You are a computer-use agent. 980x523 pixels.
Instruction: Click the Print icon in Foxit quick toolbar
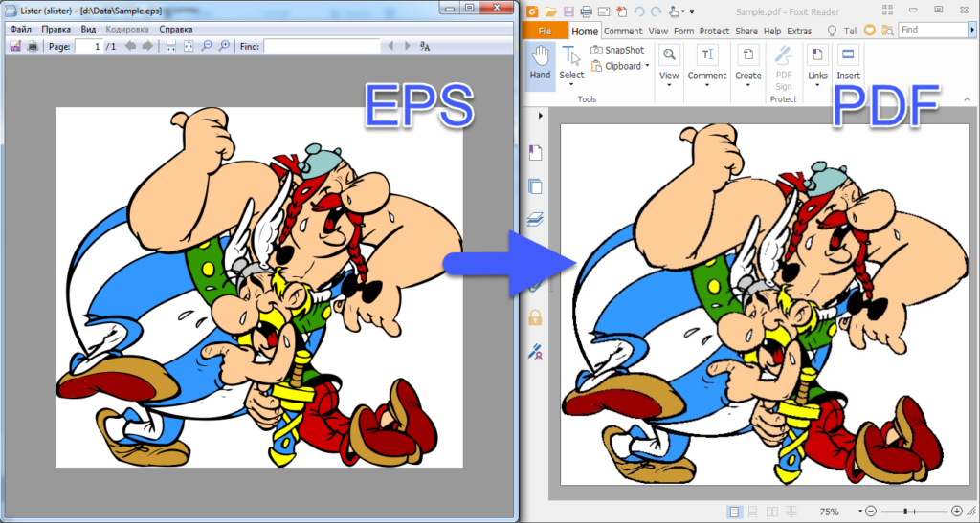click(586, 11)
